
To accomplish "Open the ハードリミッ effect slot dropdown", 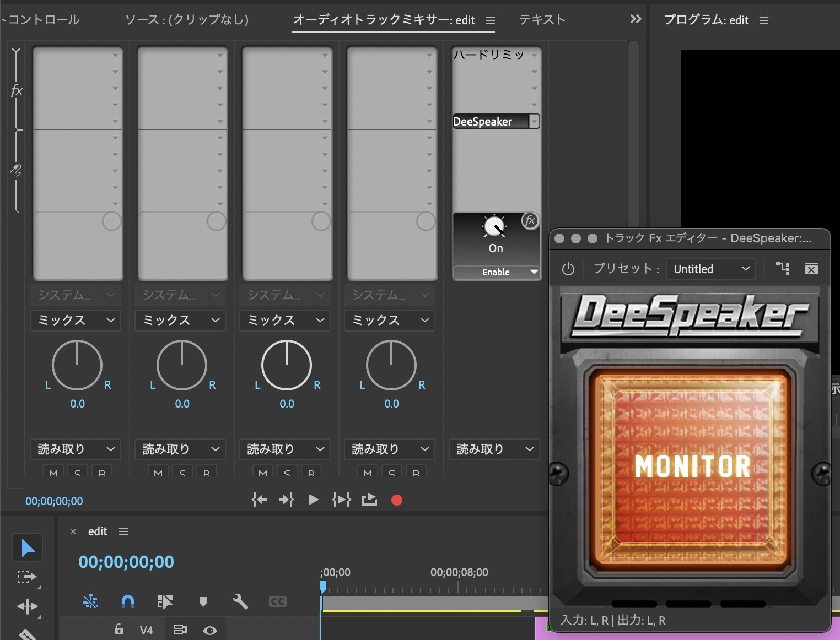I will click(x=534, y=55).
